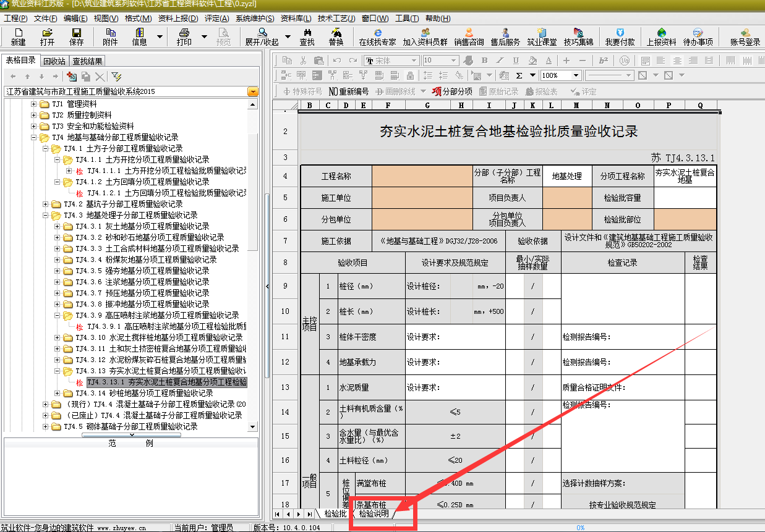Switch to the 检验说明 sheet tab
This screenshot has height=532, width=765.
374,513
